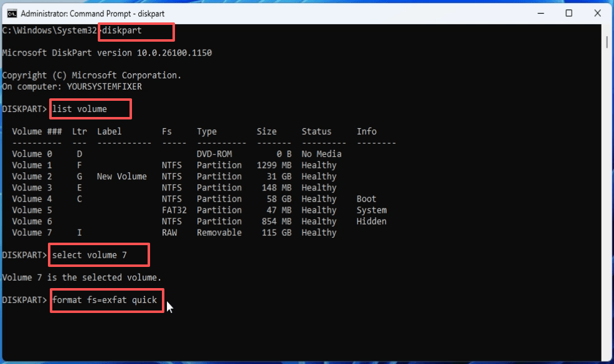Click 'No Media' status text
This screenshot has height=364, width=614.
click(x=321, y=154)
